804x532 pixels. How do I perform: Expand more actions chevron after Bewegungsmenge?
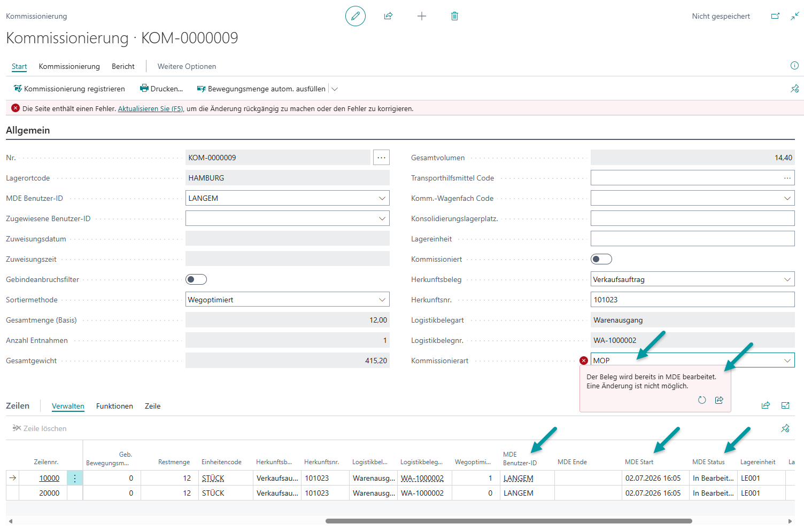[335, 89]
